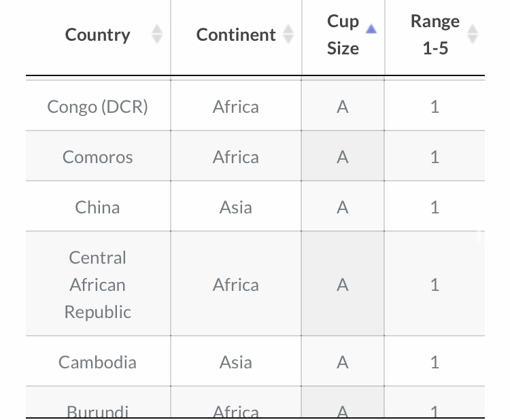Click the Cup Size header label
Screen dimensions: 510x420
(x=343, y=35)
